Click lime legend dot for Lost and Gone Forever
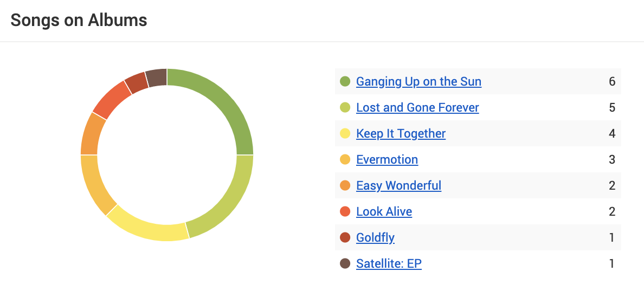 point(345,108)
